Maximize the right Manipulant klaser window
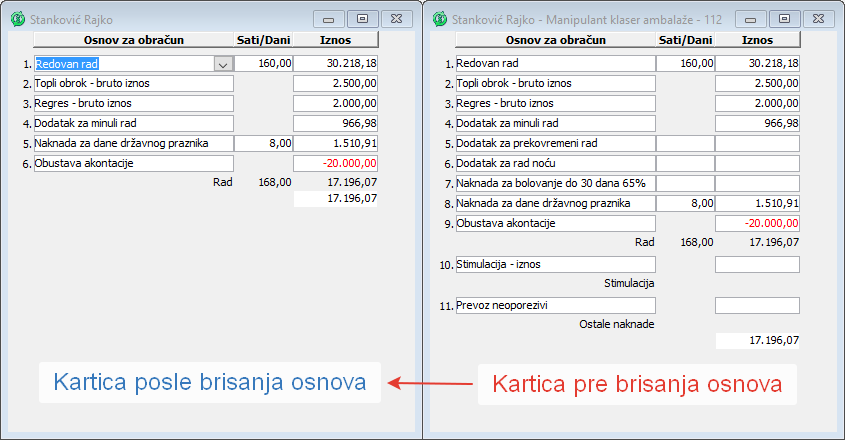The image size is (846, 441). tap(785, 18)
